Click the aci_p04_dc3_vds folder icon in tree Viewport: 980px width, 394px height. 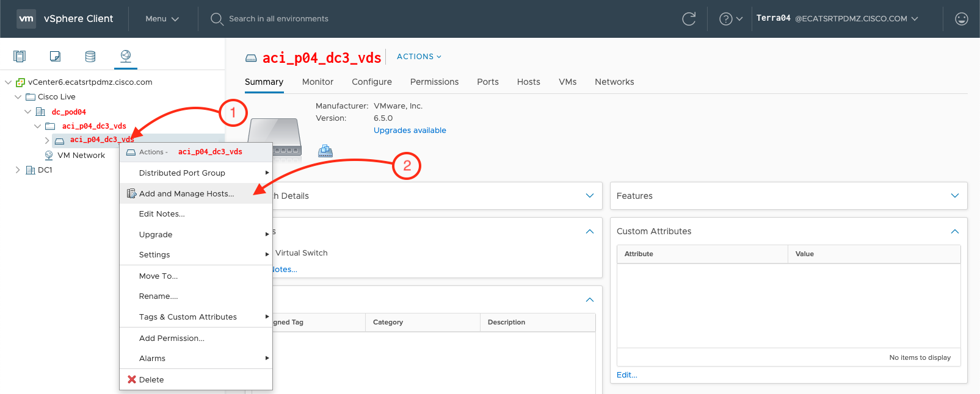click(50, 126)
